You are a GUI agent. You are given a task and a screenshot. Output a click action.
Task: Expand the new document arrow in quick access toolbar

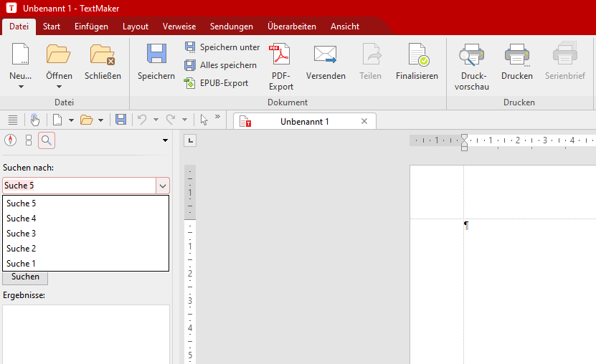(x=71, y=120)
